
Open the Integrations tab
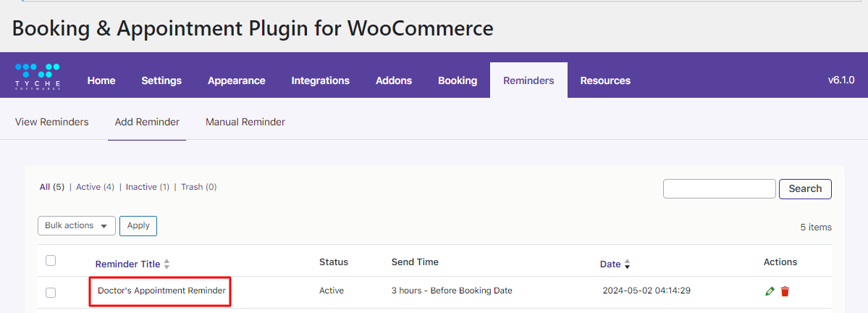[x=321, y=80]
